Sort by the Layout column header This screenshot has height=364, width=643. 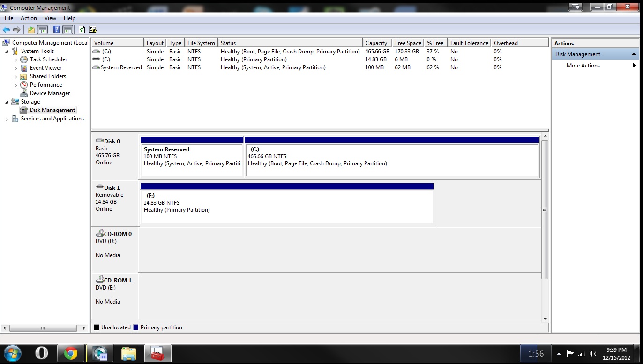click(155, 43)
